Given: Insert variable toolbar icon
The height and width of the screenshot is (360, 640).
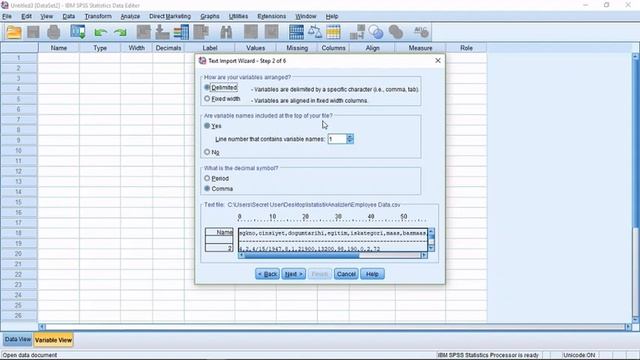Looking at the screenshot, I should coord(271,32).
